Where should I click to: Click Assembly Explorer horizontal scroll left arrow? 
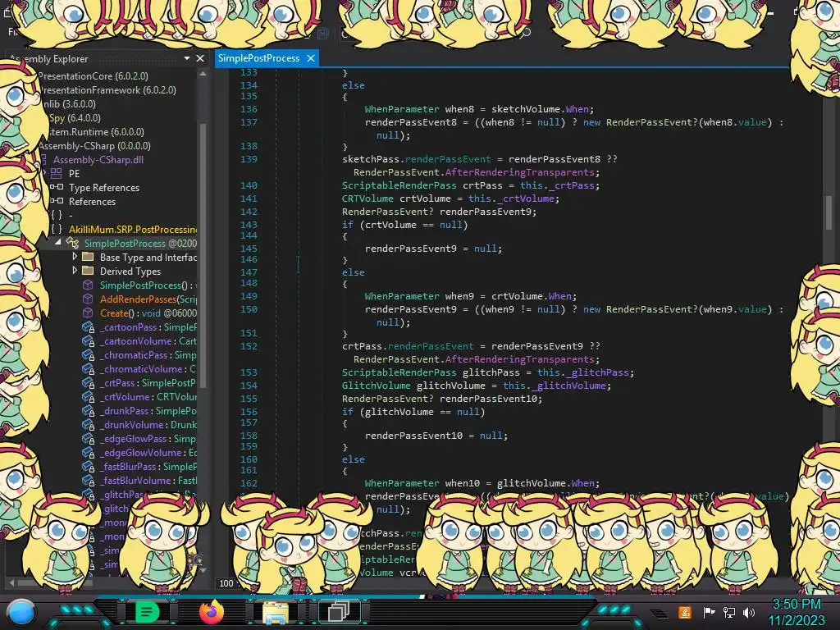click(11, 582)
